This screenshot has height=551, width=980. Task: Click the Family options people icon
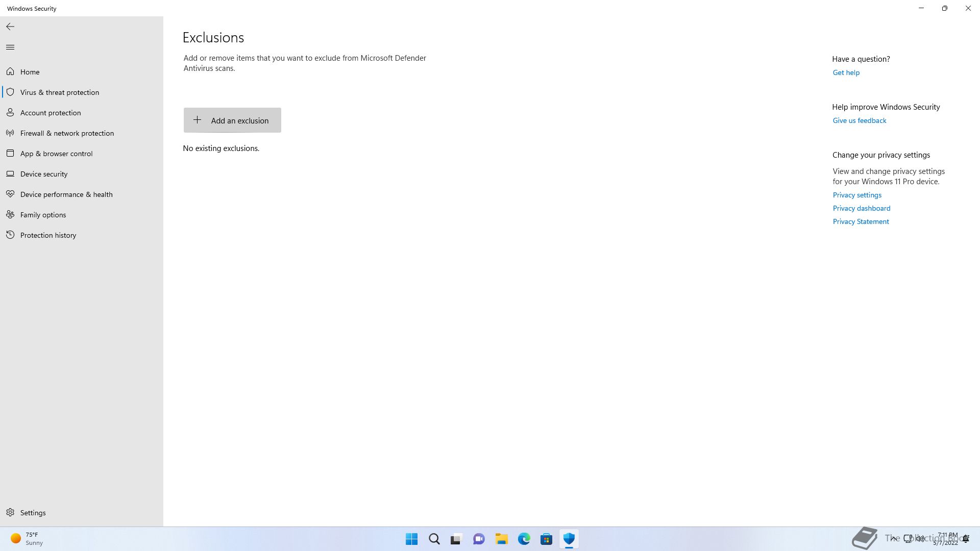coord(10,215)
